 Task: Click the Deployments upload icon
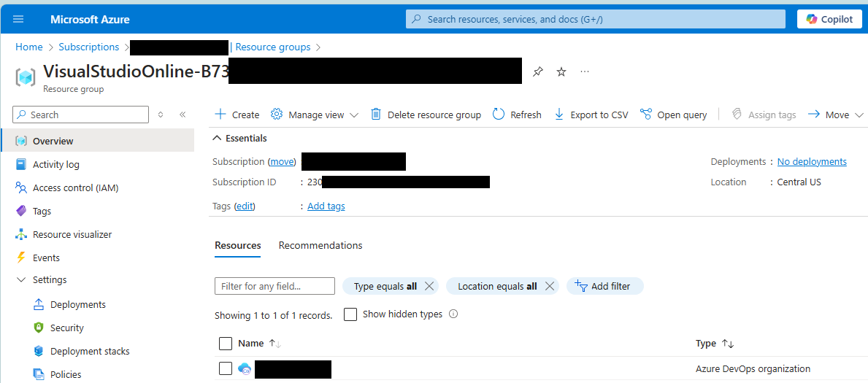pyautogui.click(x=39, y=304)
